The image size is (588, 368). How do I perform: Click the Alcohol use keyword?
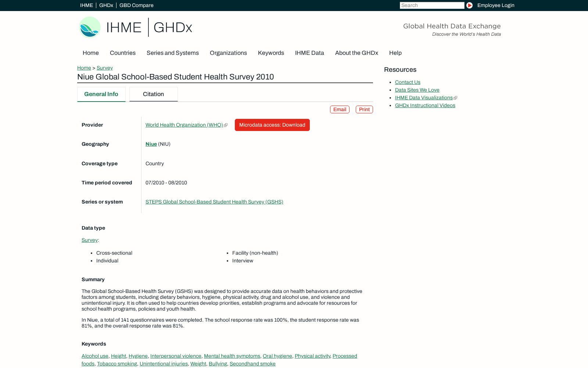pos(95,356)
